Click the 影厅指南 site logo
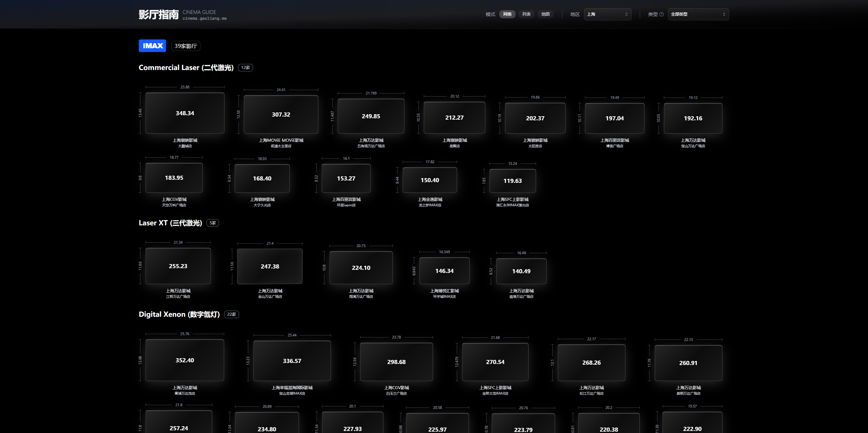 coord(158,15)
